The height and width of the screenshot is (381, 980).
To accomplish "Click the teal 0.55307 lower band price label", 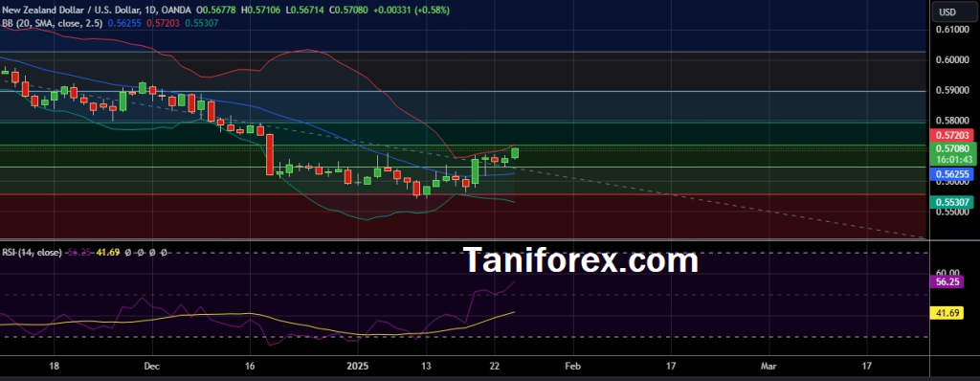I will tap(952, 202).
